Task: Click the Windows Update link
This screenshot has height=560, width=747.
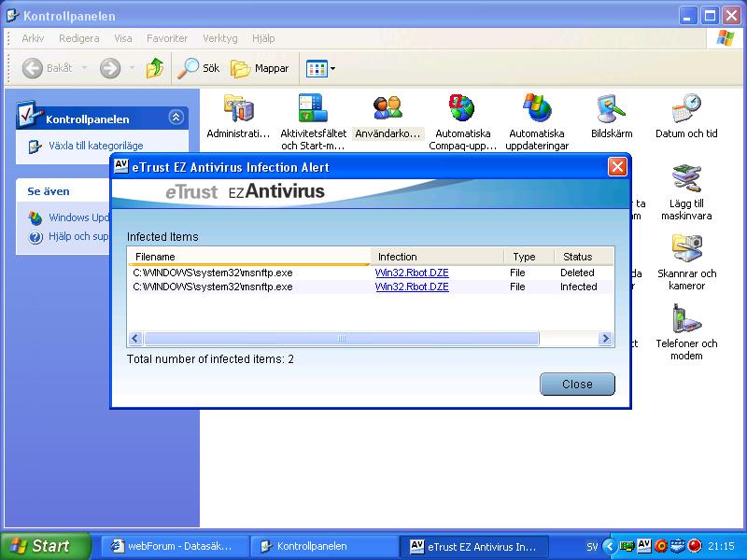Action: coord(79,217)
